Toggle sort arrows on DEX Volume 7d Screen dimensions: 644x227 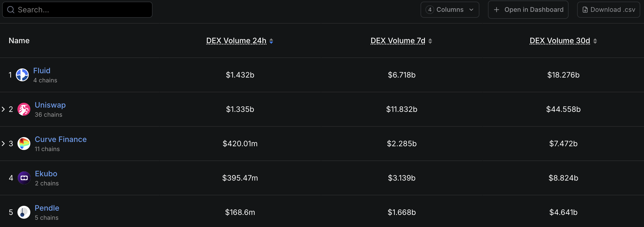(x=430, y=41)
